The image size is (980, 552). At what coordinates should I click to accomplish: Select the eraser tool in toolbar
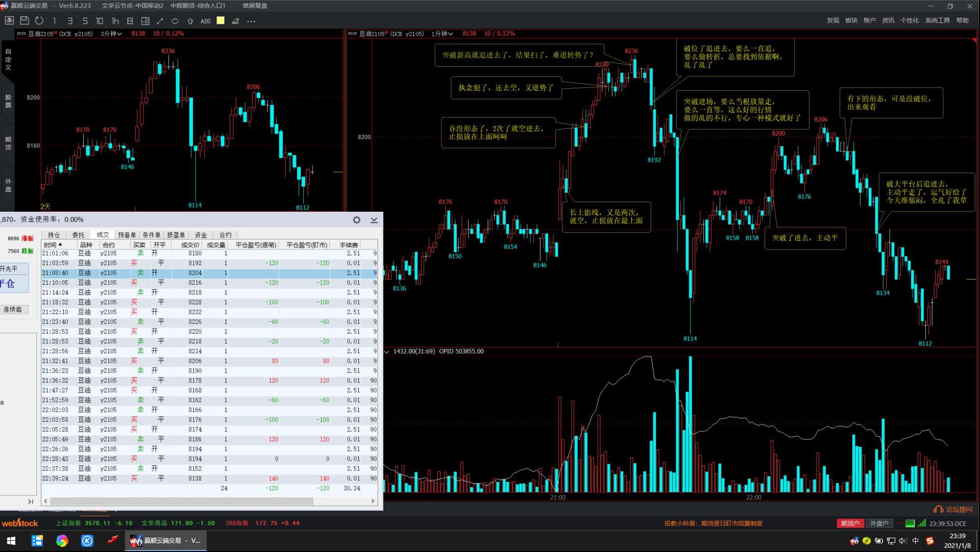point(235,21)
